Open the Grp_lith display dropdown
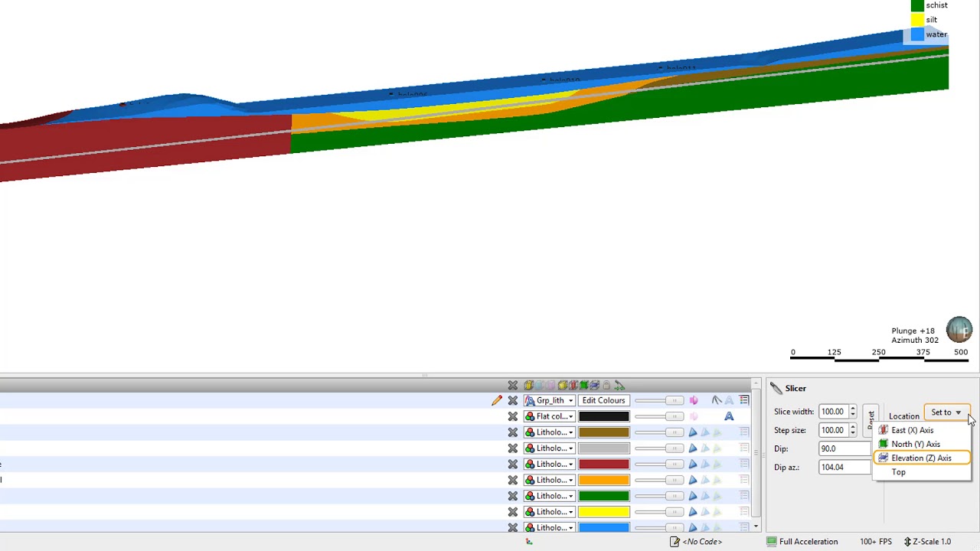 (549, 400)
